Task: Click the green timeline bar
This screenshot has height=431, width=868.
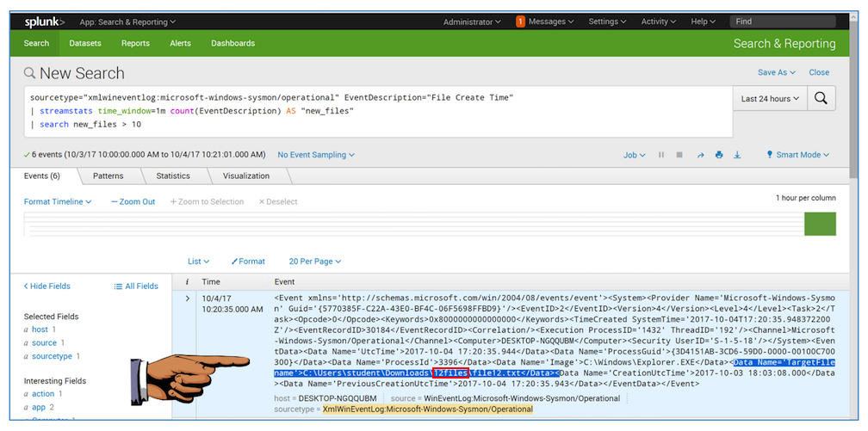Action: click(820, 224)
